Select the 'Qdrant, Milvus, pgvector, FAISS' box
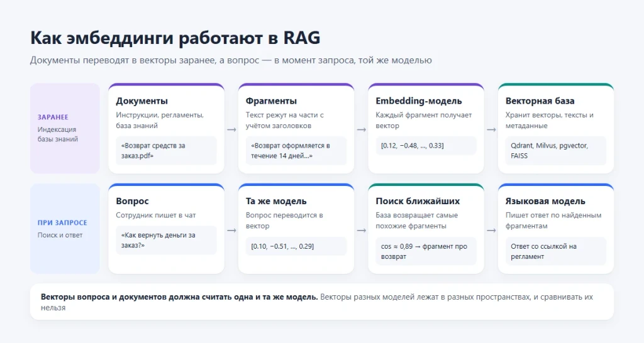The image size is (644, 343). tap(555, 151)
